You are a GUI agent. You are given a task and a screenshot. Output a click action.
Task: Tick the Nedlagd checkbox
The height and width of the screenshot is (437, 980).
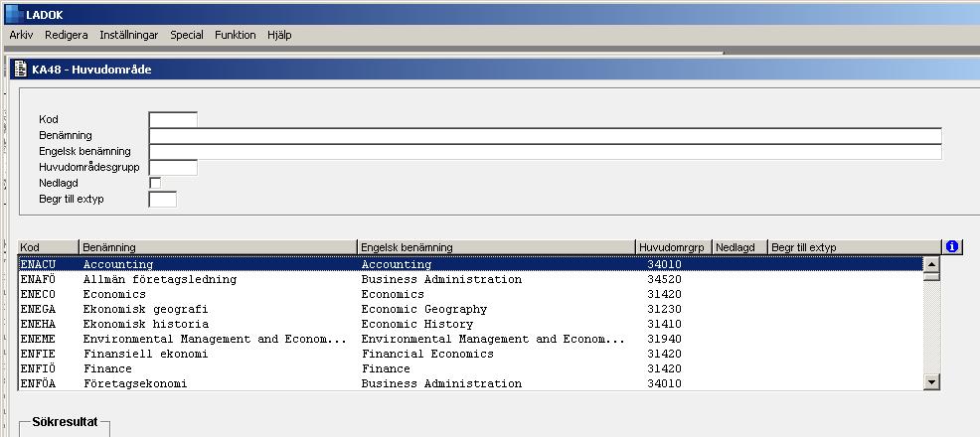click(155, 183)
